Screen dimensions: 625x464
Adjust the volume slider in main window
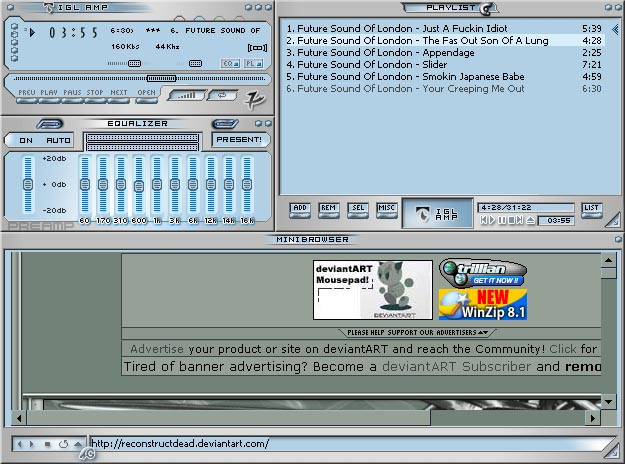pos(128,63)
